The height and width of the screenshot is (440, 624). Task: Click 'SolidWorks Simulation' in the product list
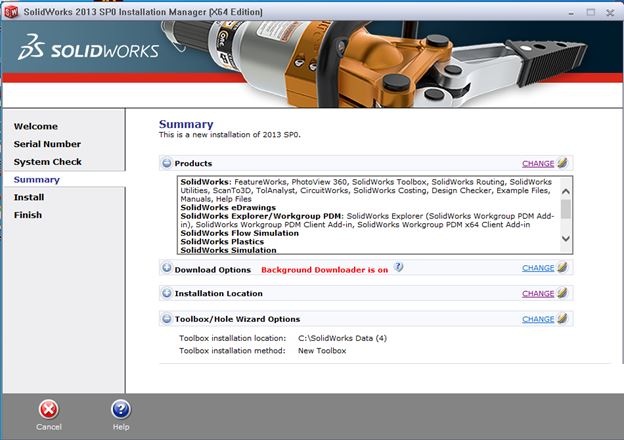point(228,250)
